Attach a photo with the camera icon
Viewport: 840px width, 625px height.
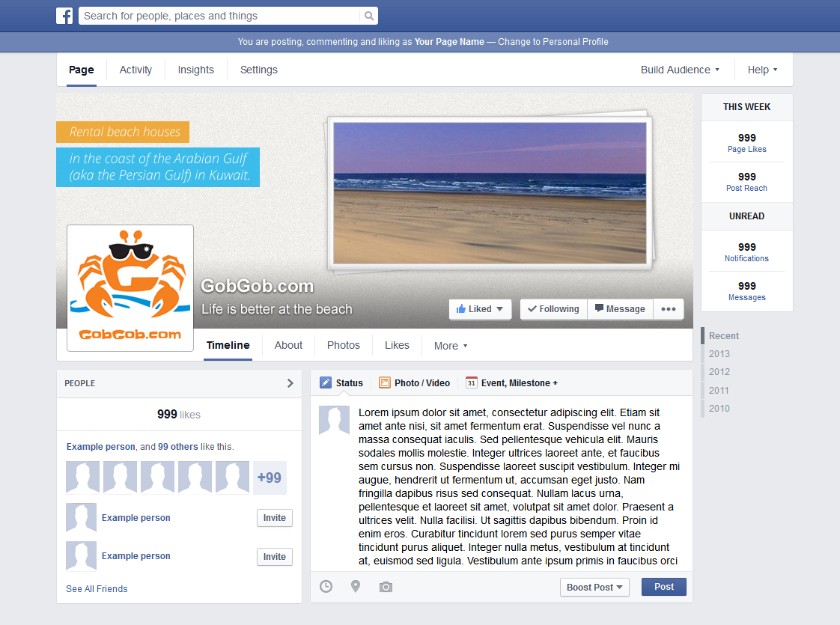coord(386,587)
